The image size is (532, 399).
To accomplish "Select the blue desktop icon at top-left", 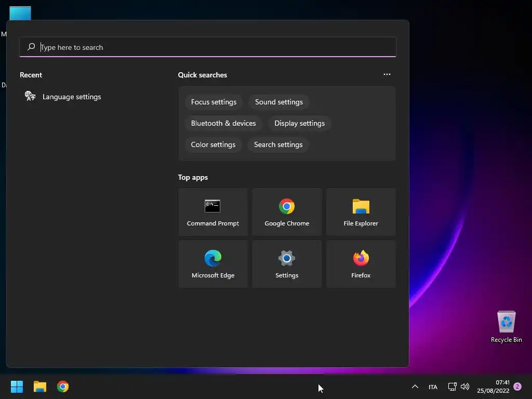I will [20, 13].
